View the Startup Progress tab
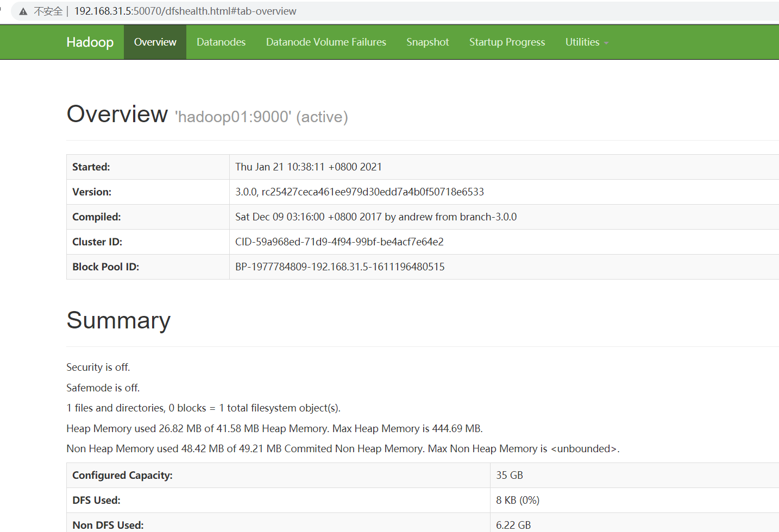 507,42
